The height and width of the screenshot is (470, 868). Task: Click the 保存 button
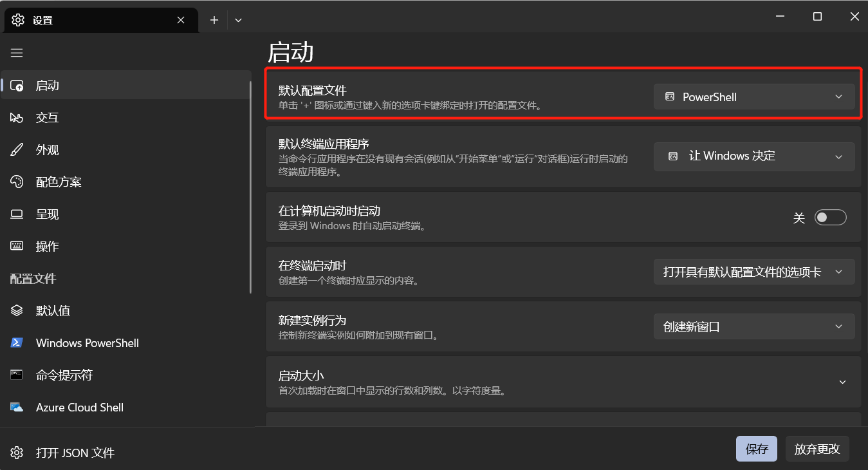pos(757,449)
